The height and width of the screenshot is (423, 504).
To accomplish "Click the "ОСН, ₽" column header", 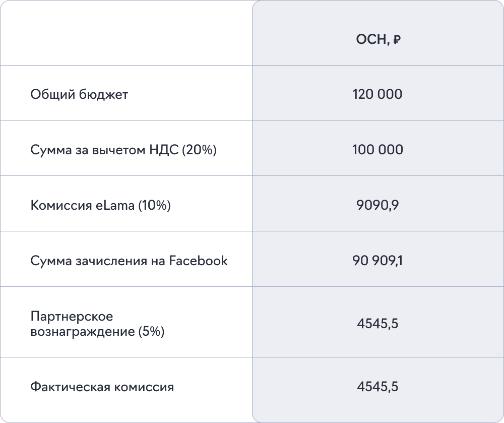I will [377, 40].
